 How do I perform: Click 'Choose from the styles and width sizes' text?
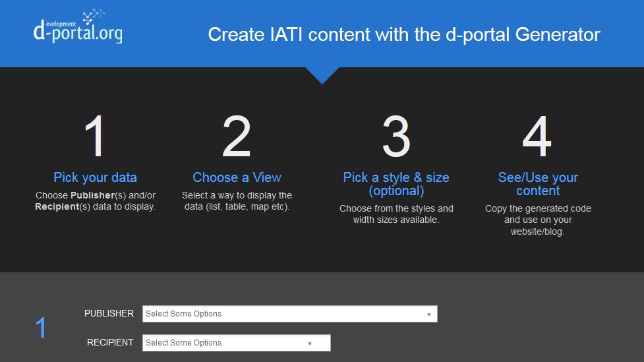point(396,214)
